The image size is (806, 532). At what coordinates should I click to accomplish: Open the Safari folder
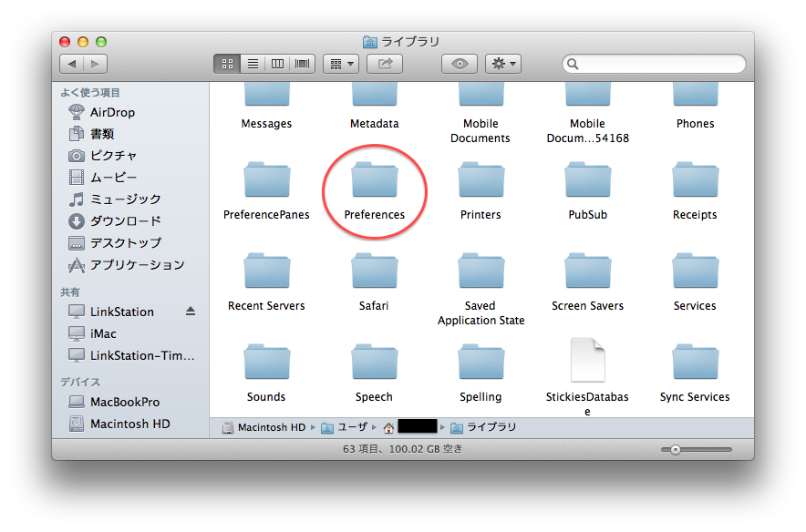click(374, 276)
